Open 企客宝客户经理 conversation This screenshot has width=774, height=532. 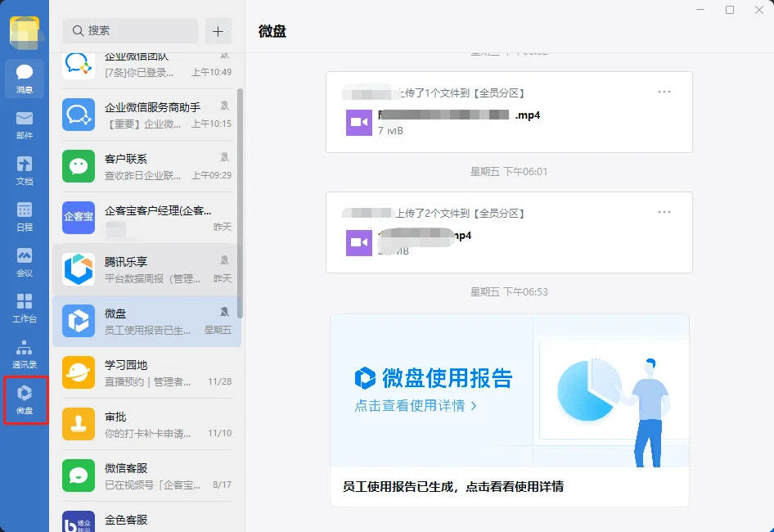click(146, 218)
